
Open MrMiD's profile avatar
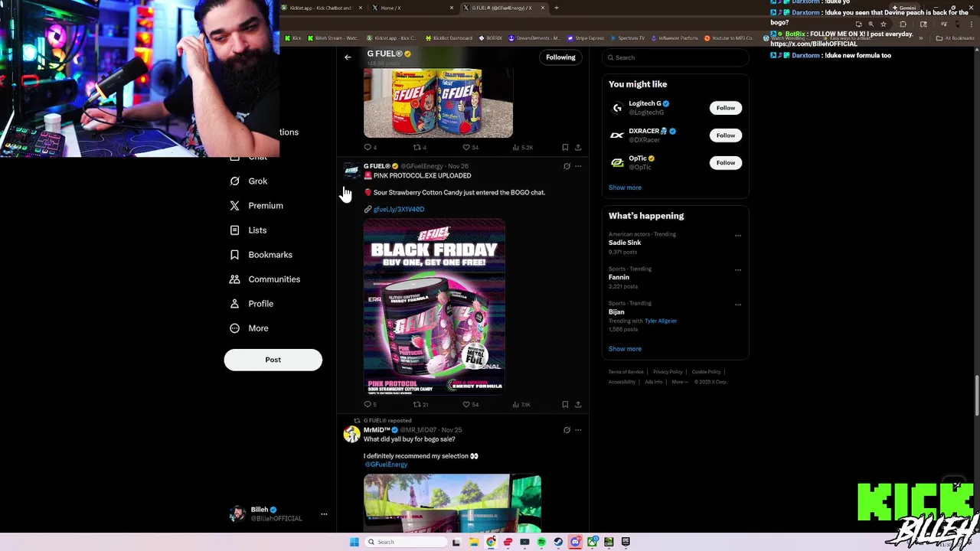pos(351,435)
